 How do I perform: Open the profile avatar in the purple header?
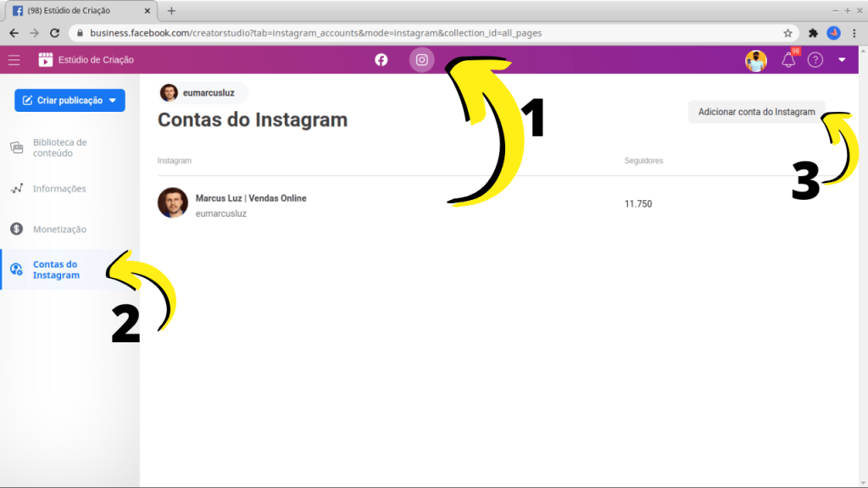coord(755,60)
